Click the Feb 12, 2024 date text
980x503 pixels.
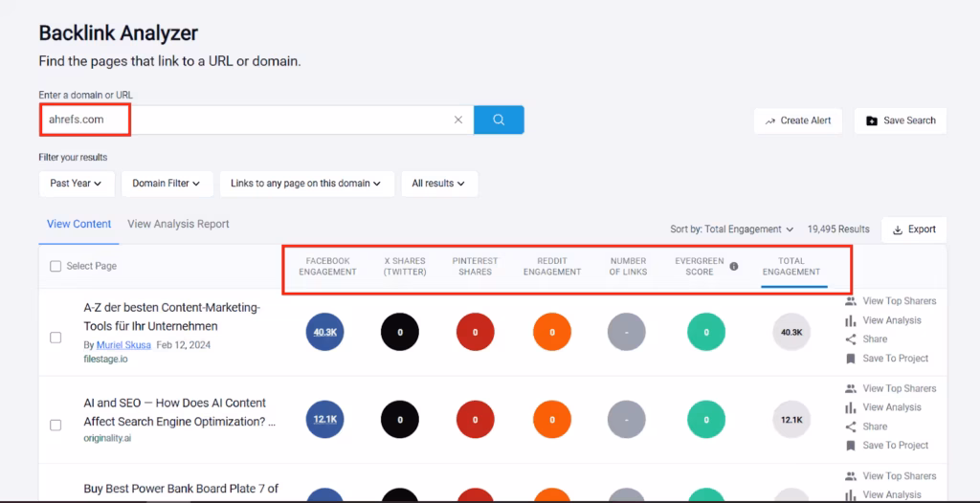183,344
